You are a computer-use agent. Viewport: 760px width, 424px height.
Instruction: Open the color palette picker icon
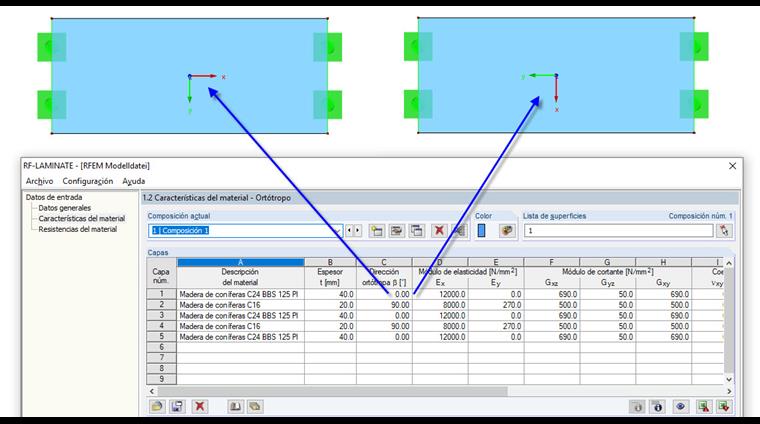(507, 231)
